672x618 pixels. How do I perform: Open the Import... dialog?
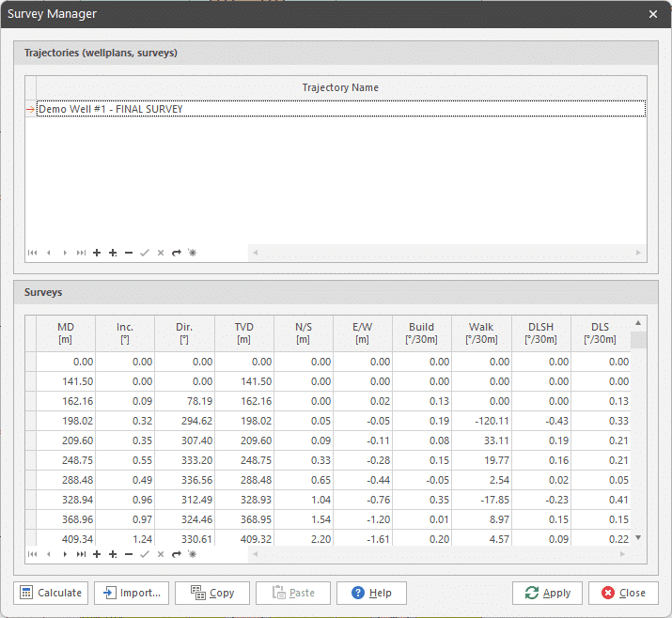(x=132, y=593)
